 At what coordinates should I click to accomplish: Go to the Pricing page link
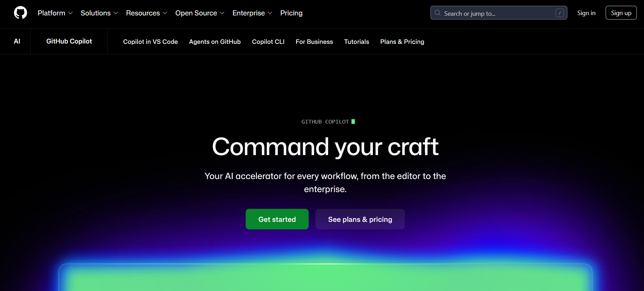click(x=291, y=13)
